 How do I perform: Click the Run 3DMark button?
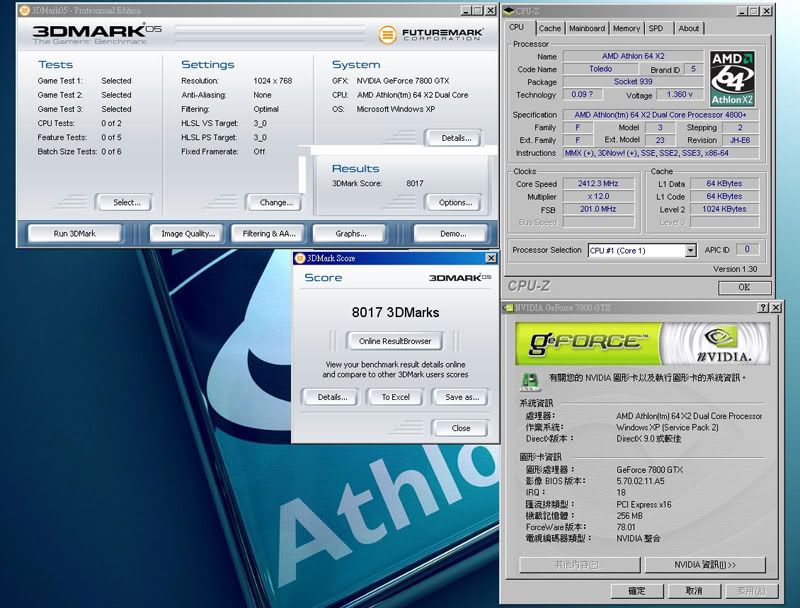[x=74, y=234]
